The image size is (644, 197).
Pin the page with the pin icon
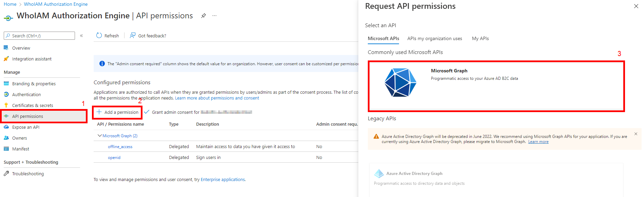pyautogui.click(x=203, y=16)
